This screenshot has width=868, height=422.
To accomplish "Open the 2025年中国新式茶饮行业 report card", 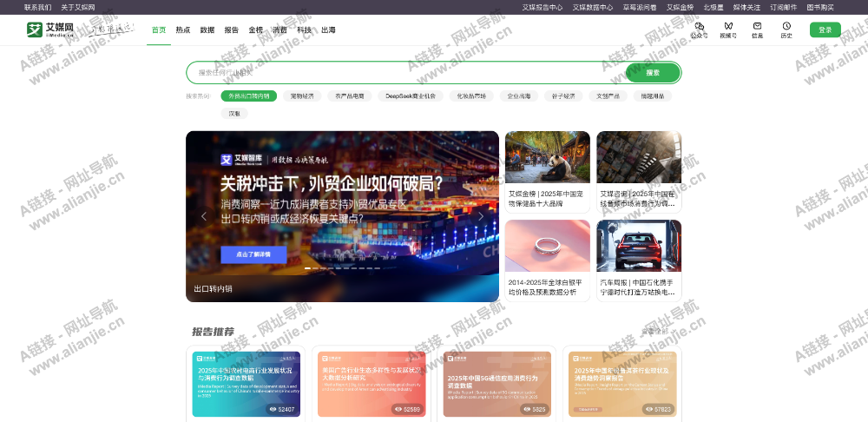I will 622,384.
